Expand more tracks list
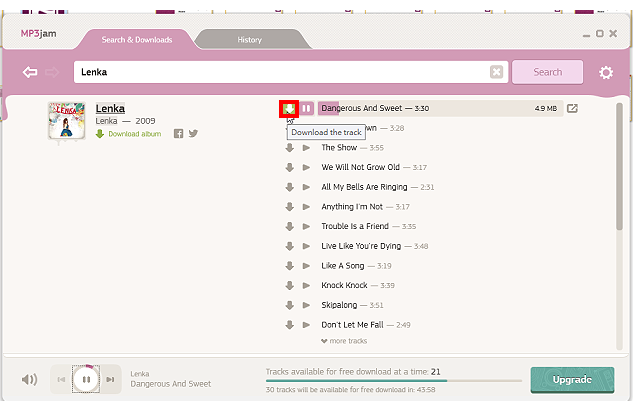 pyautogui.click(x=344, y=341)
